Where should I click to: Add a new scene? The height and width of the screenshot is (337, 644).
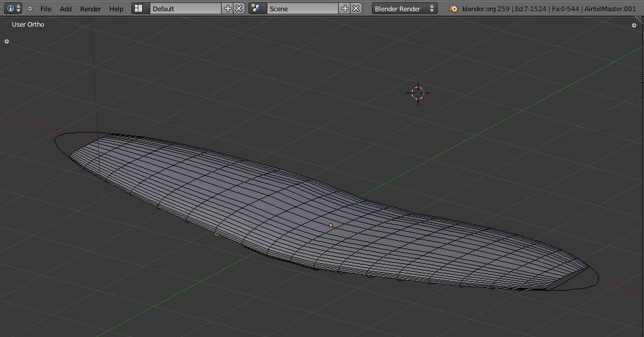(x=345, y=8)
